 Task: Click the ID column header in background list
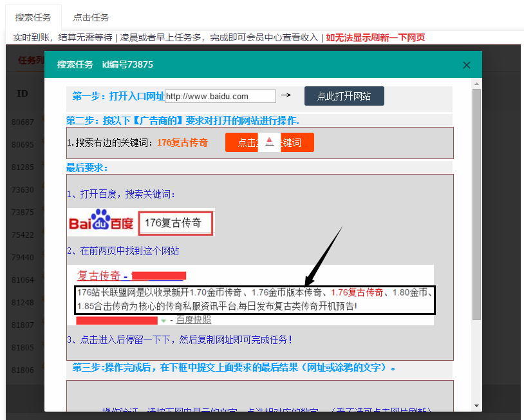(x=23, y=93)
